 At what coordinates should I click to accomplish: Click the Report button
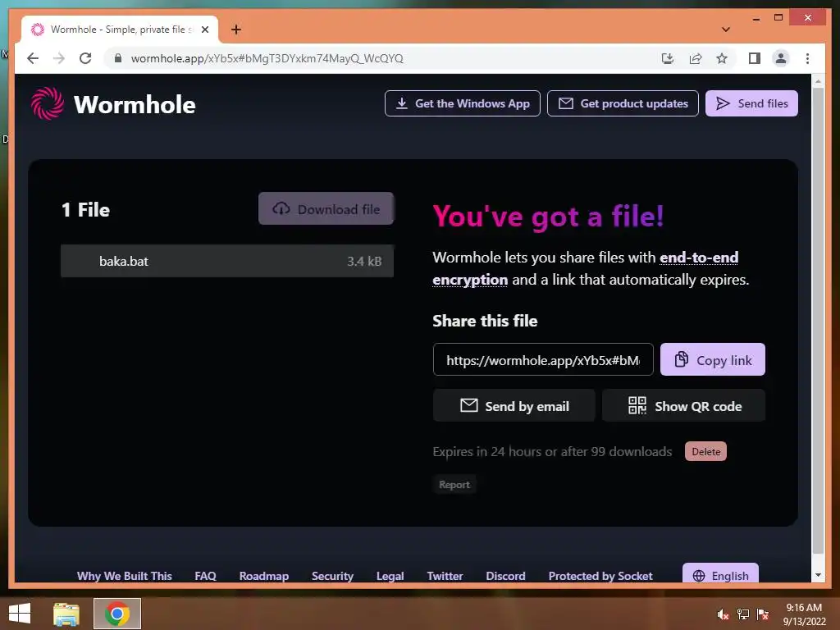(x=454, y=484)
